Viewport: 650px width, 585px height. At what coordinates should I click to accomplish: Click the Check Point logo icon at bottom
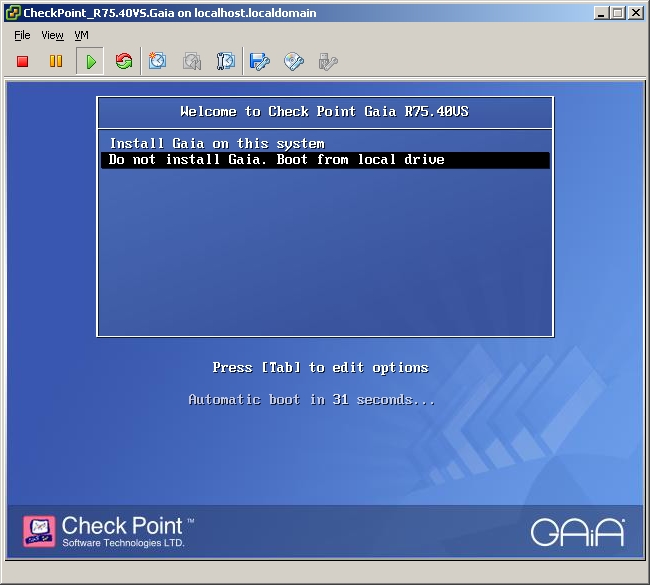tap(39, 531)
